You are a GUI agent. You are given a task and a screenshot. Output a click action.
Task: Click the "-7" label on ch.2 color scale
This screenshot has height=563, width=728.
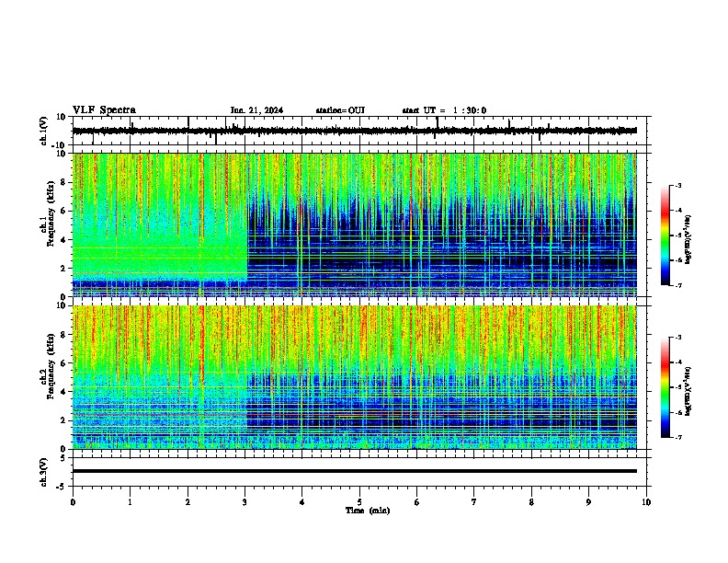678,438
